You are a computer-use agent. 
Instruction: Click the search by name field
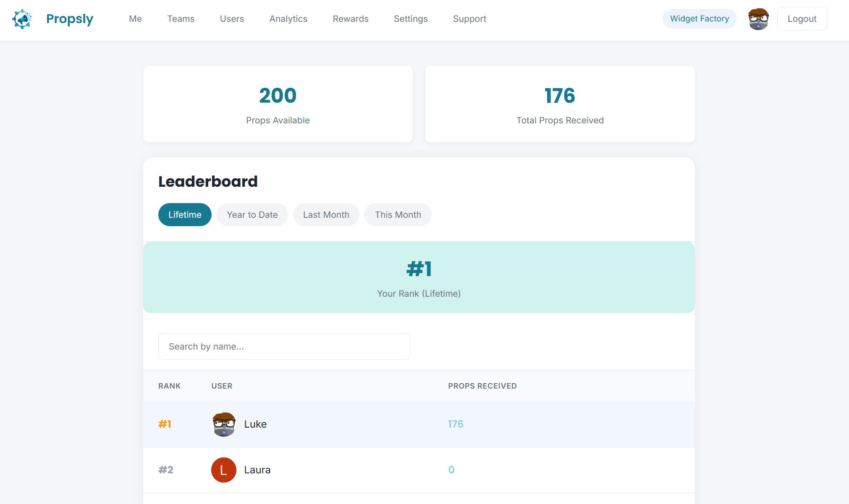[284, 346]
